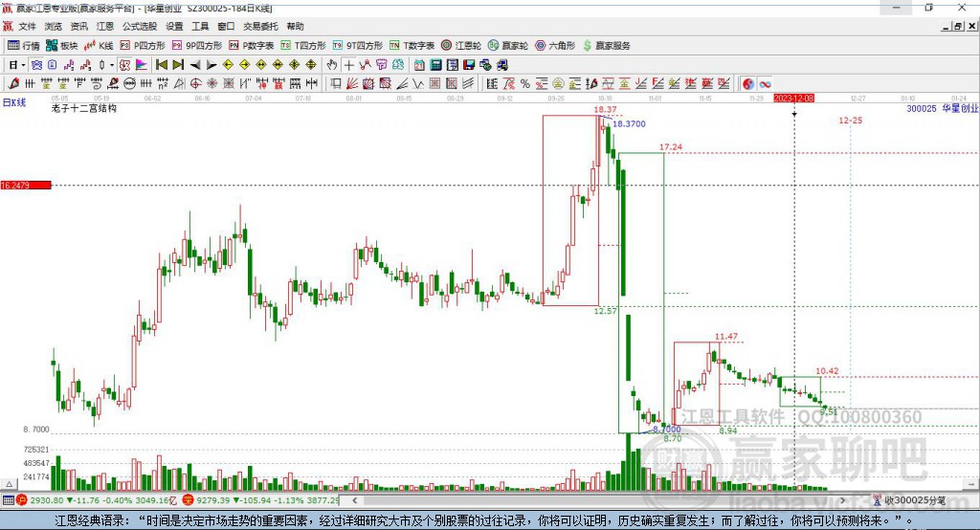Click the 沪 index status icon
Image resolution: width=980 pixels, height=530 pixels.
tap(22, 500)
